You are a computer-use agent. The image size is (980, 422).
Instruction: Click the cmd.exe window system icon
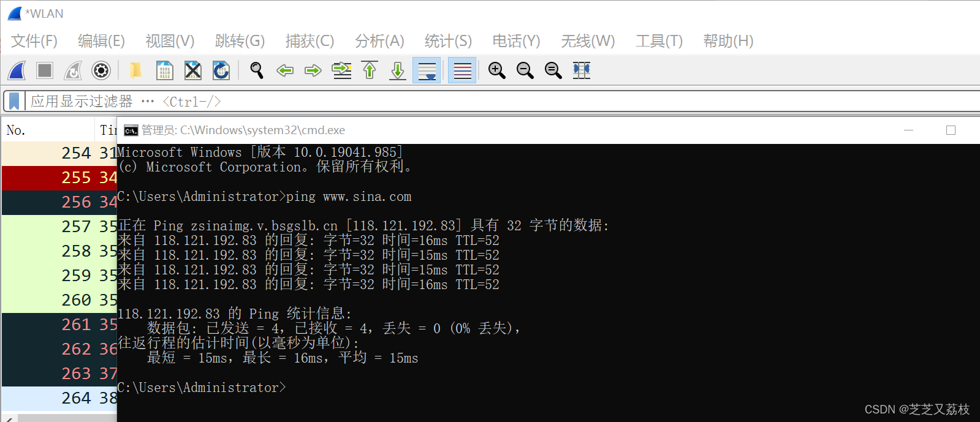pos(131,130)
